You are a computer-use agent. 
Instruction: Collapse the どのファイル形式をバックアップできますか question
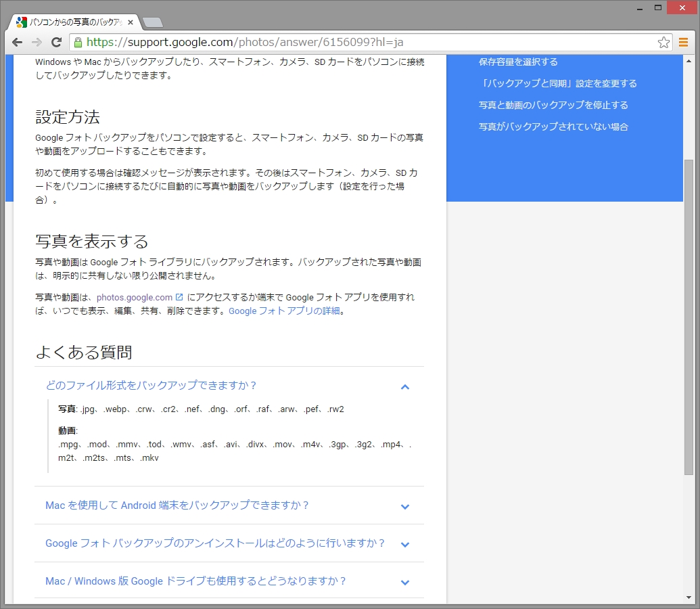(x=151, y=386)
